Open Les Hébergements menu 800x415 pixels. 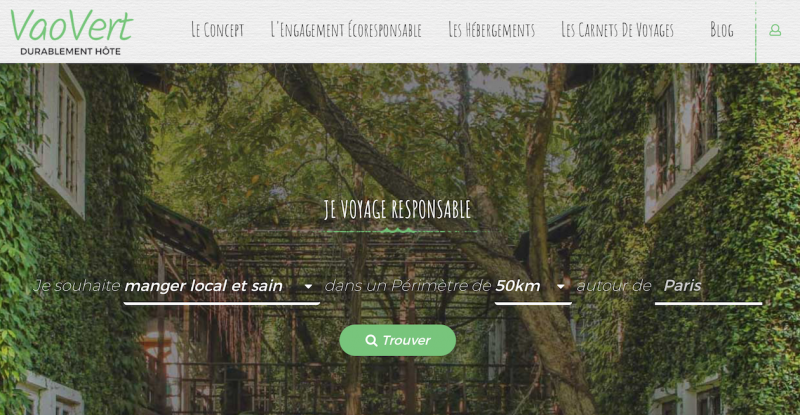coord(491,30)
